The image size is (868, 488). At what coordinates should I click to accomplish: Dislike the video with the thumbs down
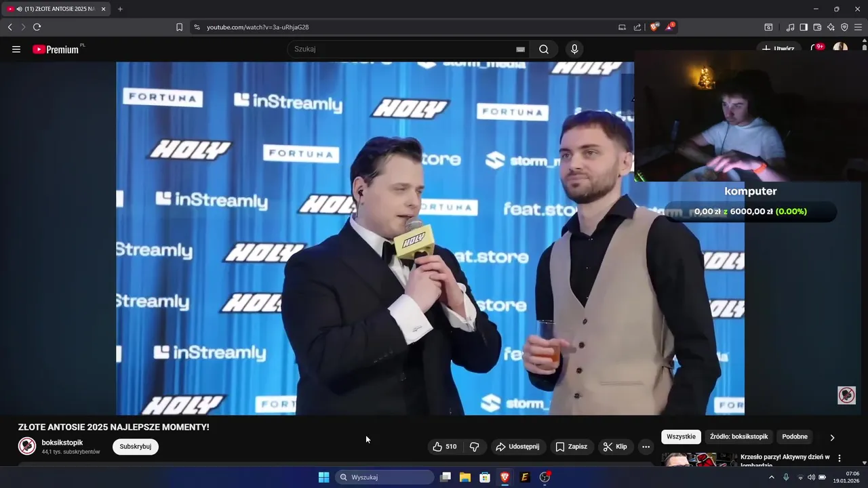[x=475, y=447]
